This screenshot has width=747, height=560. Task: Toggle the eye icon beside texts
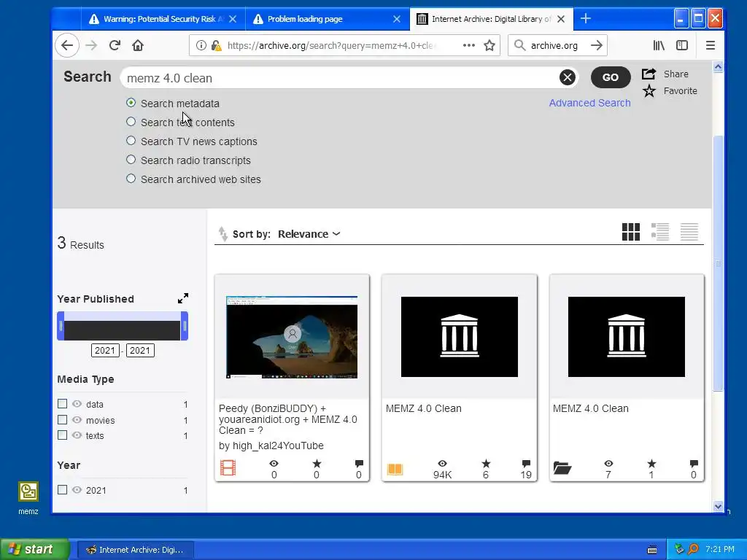(77, 435)
